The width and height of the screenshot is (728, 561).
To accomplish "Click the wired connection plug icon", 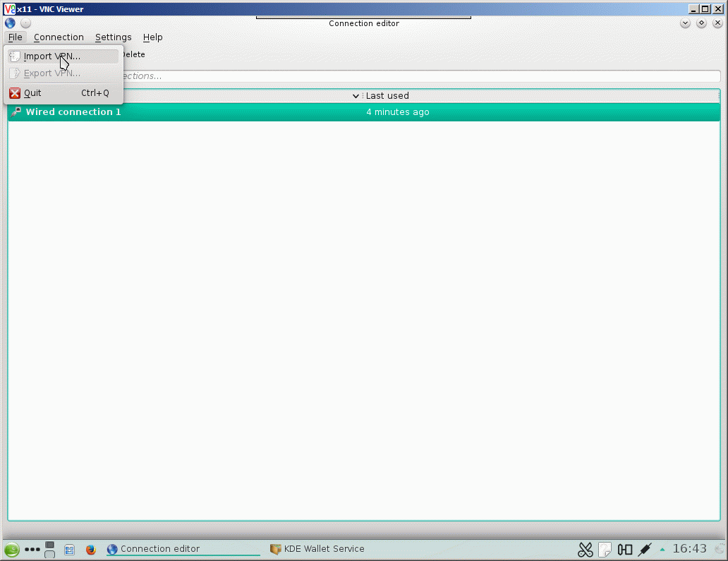I will tap(16, 112).
